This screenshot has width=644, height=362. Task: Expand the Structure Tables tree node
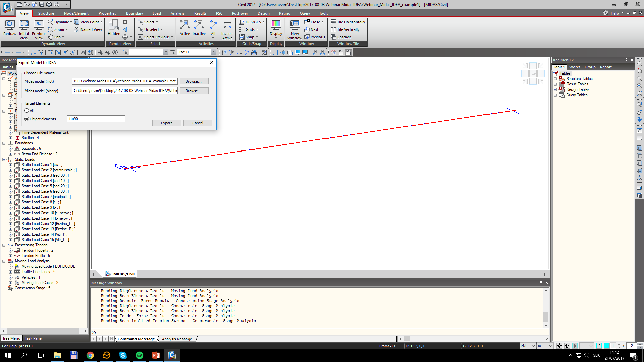(555, 79)
